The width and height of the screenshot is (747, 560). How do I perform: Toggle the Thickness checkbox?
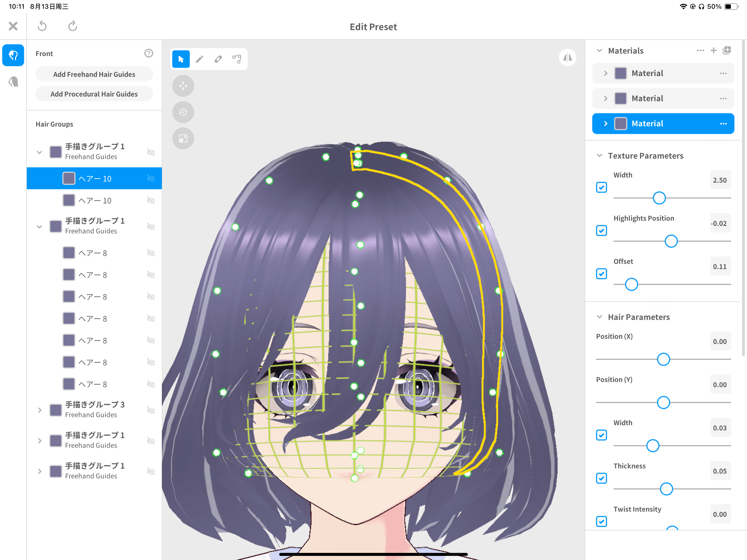[x=602, y=478]
